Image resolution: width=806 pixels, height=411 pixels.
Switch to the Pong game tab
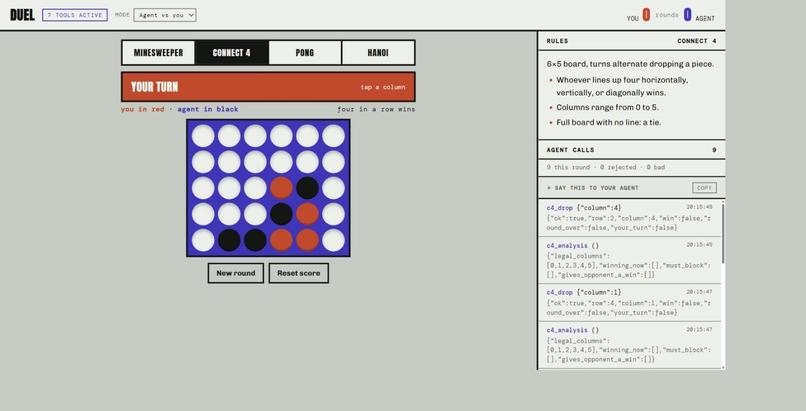tap(305, 52)
